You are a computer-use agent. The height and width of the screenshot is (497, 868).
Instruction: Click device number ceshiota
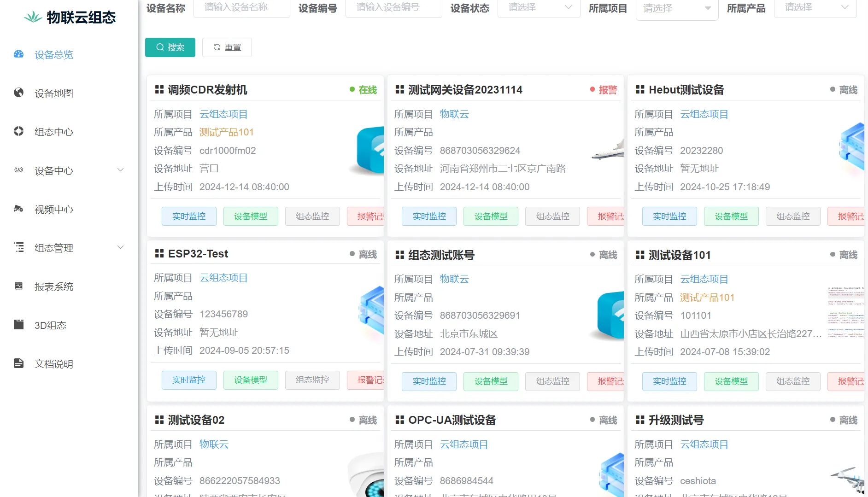coord(698,481)
